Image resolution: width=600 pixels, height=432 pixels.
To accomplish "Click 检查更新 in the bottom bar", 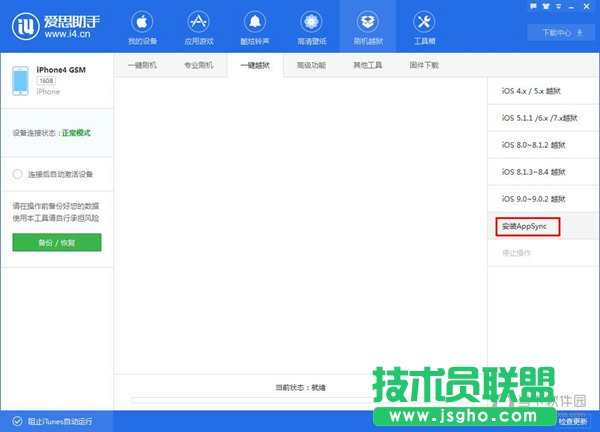I will pyautogui.click(x=573, y=421).
